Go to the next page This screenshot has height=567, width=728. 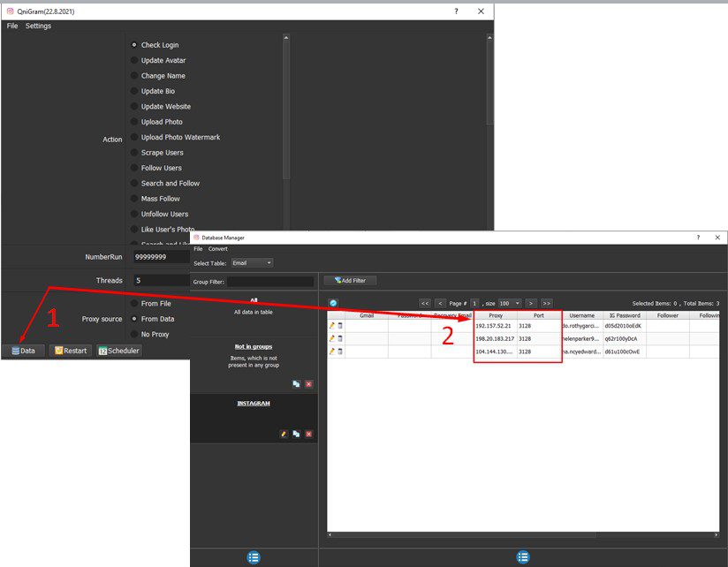(x=531, y=303)
